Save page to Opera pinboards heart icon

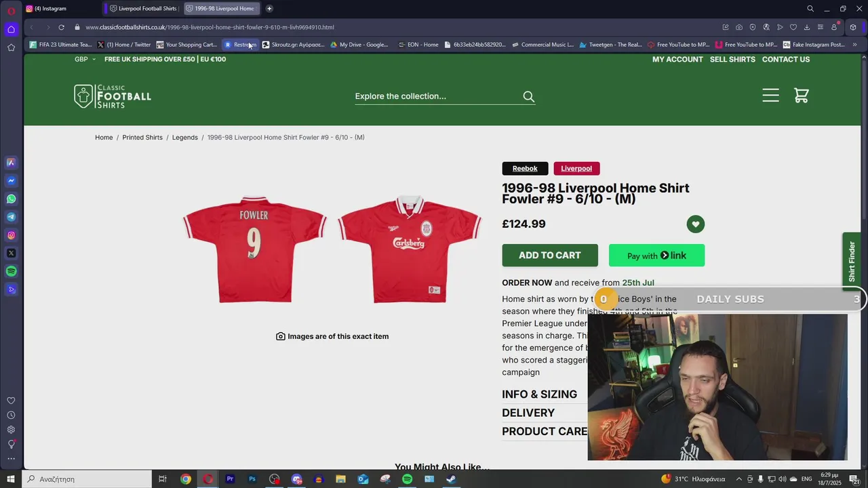(x=793, y=27)
